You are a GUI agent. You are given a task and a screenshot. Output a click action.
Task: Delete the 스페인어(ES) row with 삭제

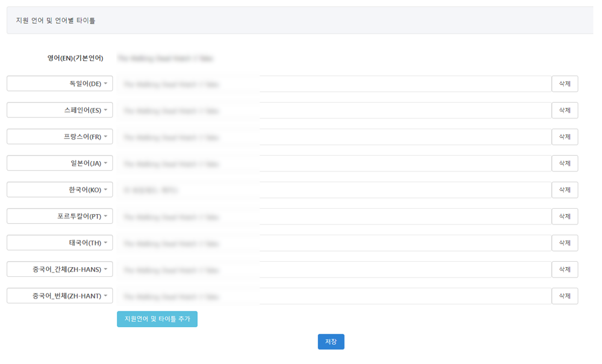click(565, 110)
